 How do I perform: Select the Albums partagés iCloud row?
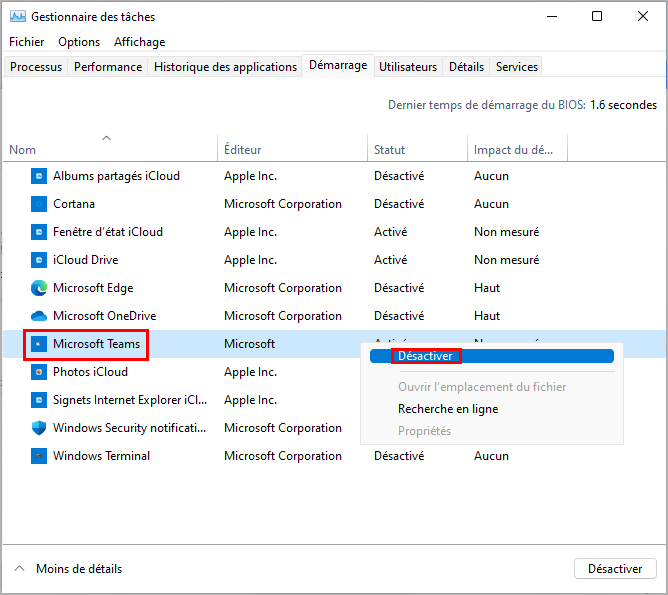[334, 176]
